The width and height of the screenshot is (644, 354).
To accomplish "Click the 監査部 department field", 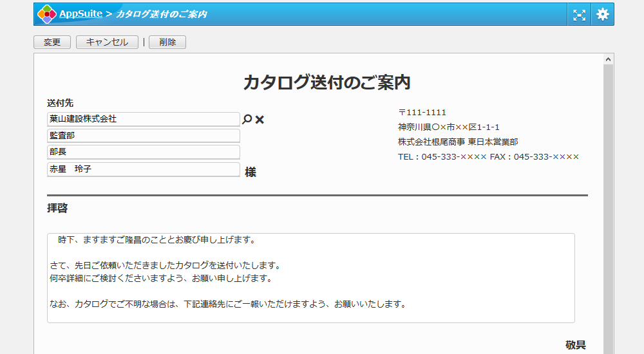I will [x=143, y=136].
